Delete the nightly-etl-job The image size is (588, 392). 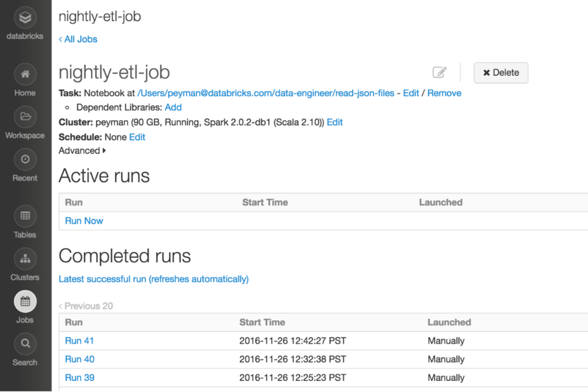click(501, 73)
